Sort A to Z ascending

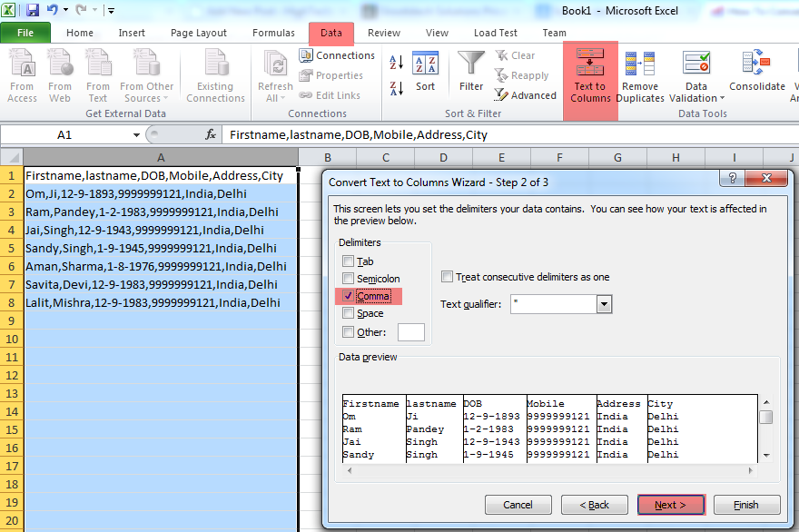click(397, 62)
